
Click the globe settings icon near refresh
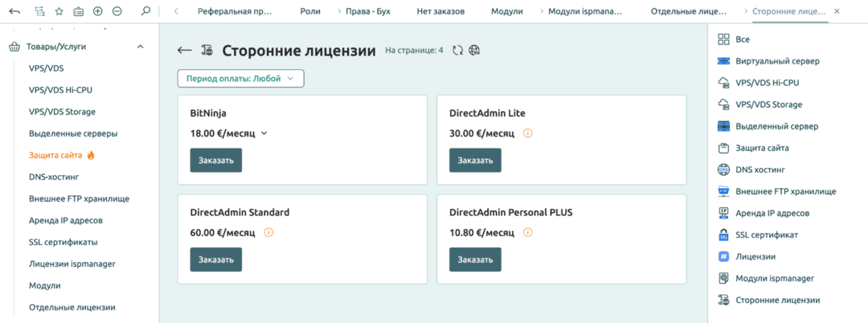coord(474,51)
